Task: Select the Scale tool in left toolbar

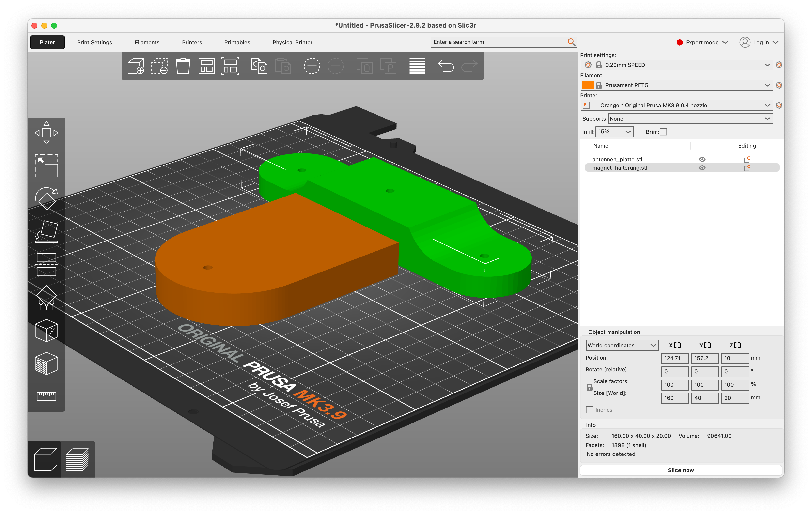Action: [47, 166]
